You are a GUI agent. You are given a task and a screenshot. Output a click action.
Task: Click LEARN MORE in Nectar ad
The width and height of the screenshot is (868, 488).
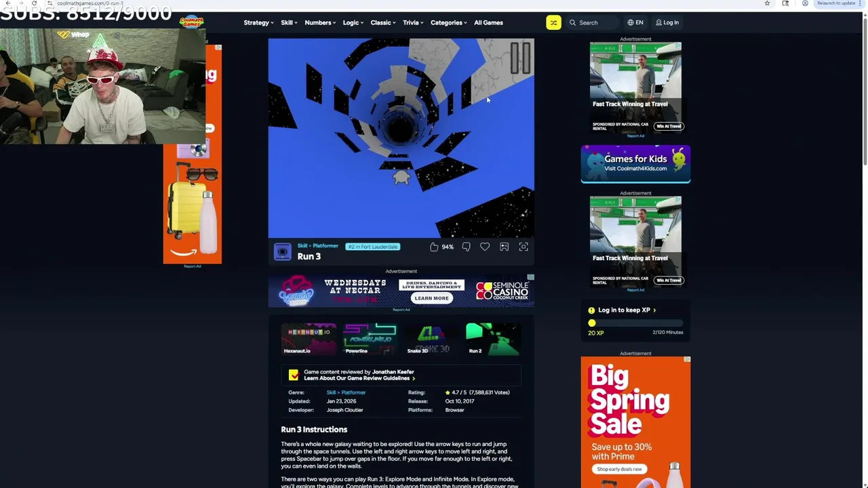(x=431, y=298)
